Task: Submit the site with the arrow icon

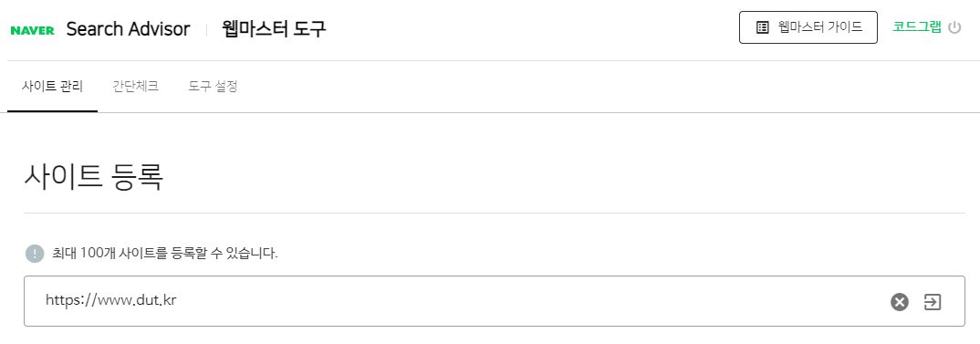Action: click(933, 301)
